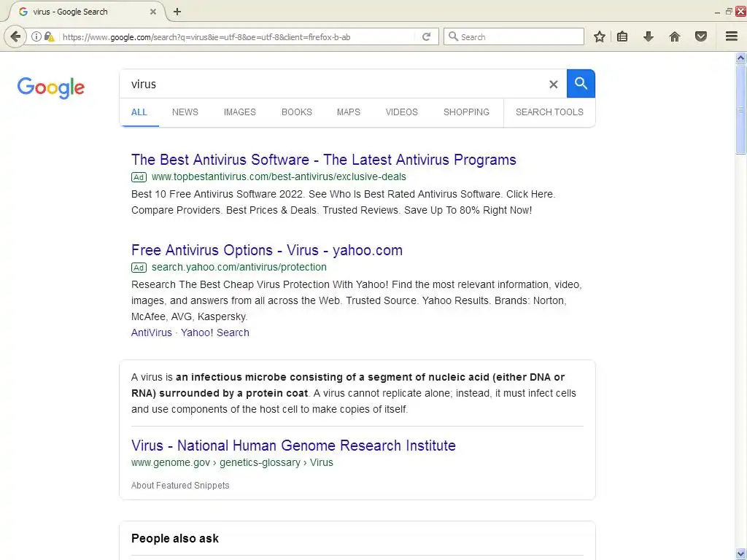Save page to Pocket icon
Viewport: 747px width, 560px height.
click(x=701, y=36)
